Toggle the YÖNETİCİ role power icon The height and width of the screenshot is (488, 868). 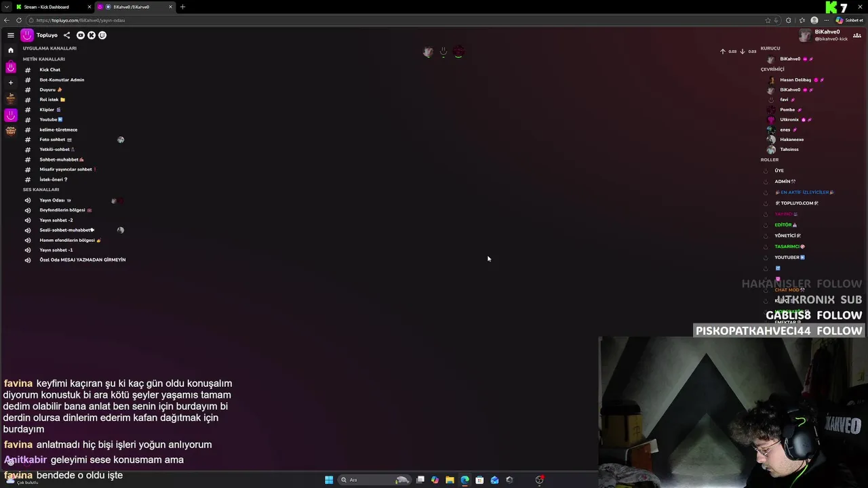[766, 236]
